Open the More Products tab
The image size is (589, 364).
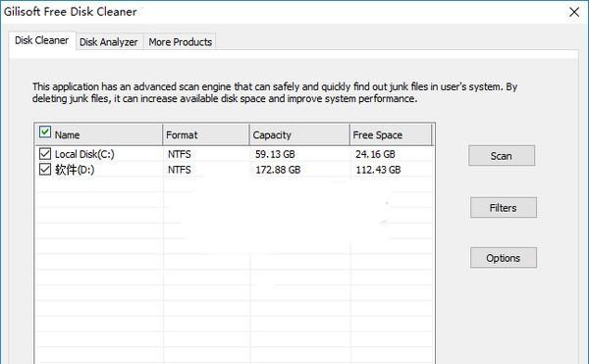pos(180,42)
